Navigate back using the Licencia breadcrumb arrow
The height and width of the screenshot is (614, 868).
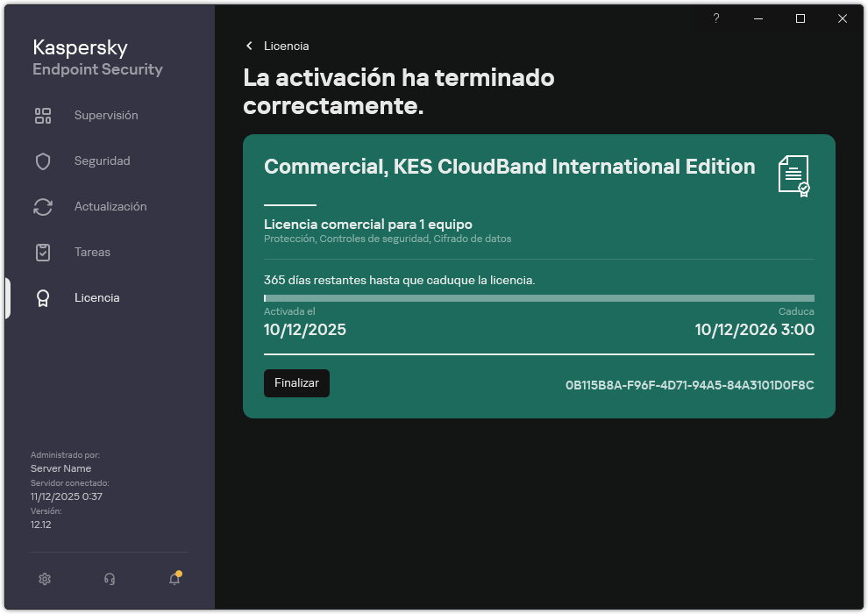248,46
